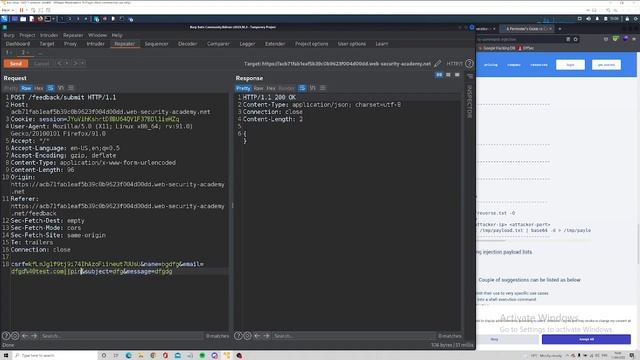
Task: Switch to the Comparer tab
Action: click(x=218, y=44)
